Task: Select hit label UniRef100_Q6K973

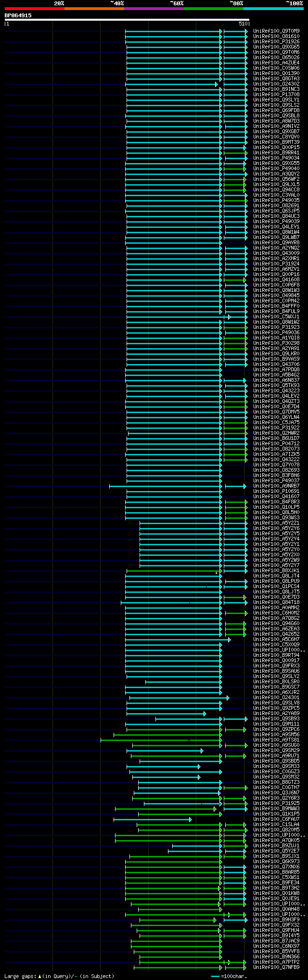Action: (x=276, y=861)
